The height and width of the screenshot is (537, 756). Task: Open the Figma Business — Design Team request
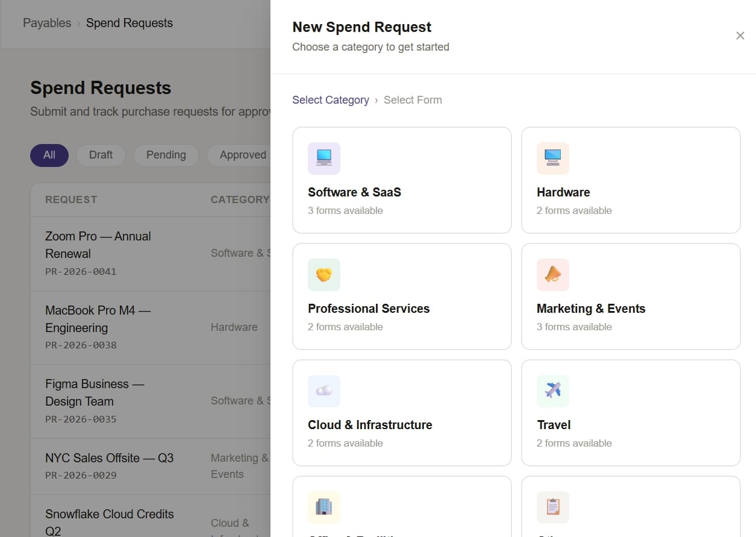(95, 392)
